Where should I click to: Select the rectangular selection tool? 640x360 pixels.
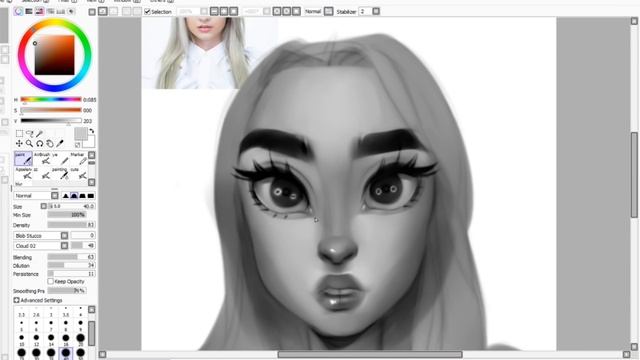(19, 133)
